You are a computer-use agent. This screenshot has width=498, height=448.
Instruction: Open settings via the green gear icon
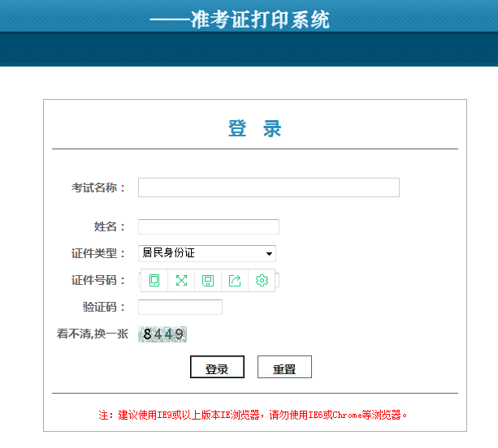click(262, 281)
